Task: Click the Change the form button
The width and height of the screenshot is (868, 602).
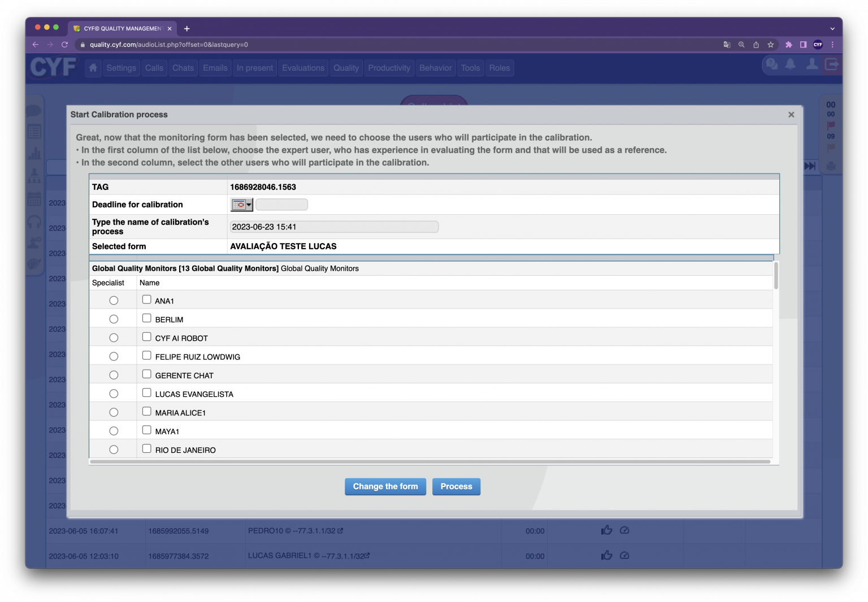Action: point(385,487)
